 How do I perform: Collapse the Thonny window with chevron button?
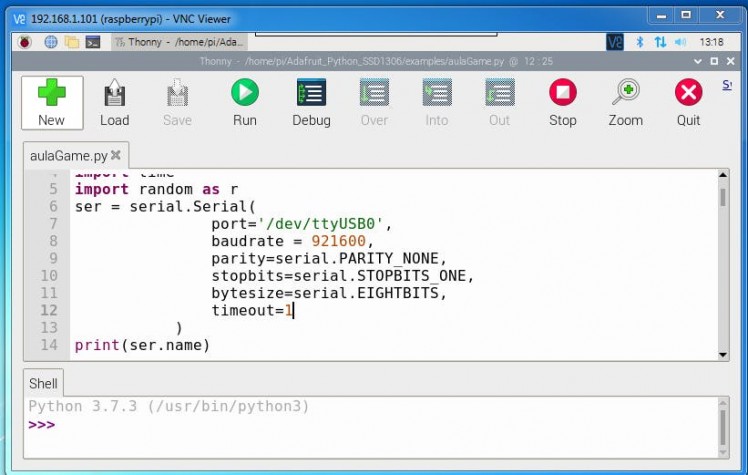pyautogui.click(x=697, y=61)
